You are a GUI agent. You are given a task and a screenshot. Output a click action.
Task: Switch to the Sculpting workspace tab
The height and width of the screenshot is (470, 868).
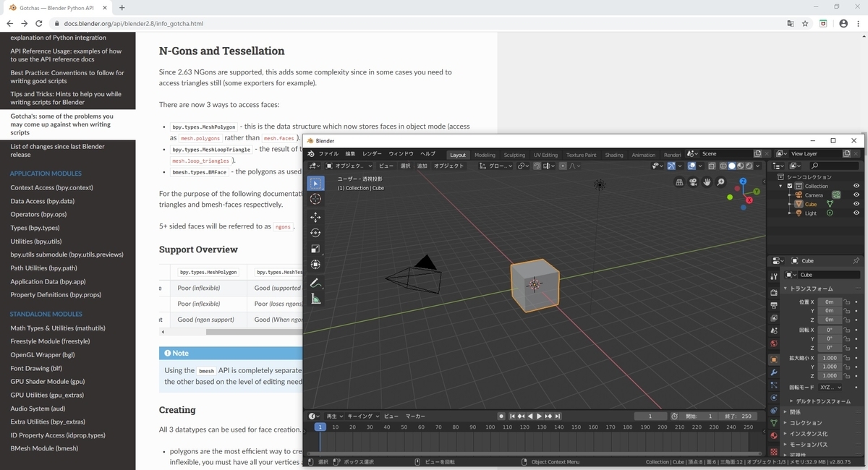pyautogui.click(x=514, y=154)
